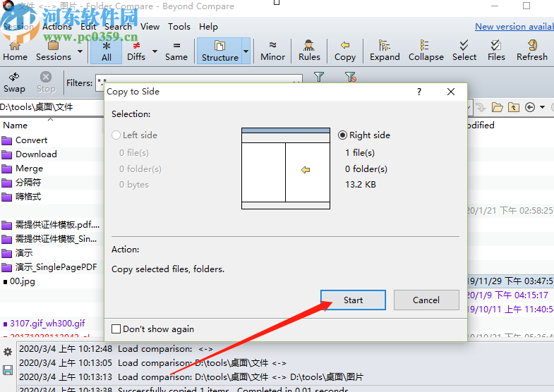554x392 pixels.
Task: Expand the Sessions dropdown arrow
Action: [x=80, y=51]
